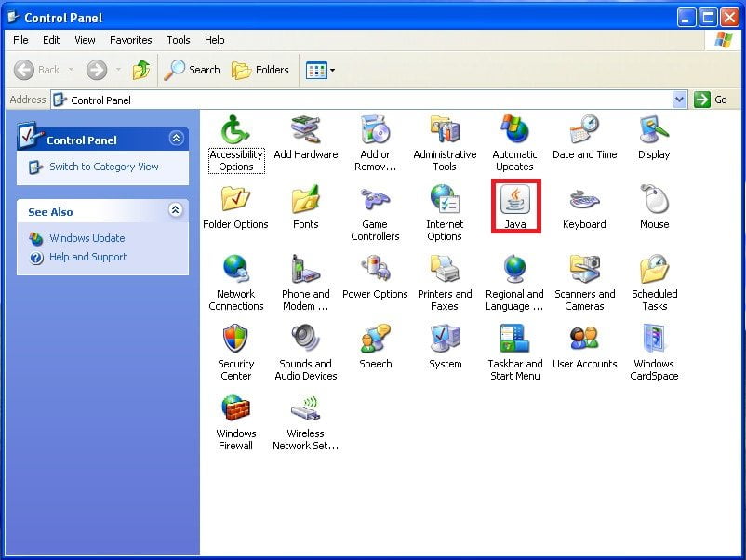Open the Help menu
Screen dimensions: 746x560
pyautogui.click(x=215, y=40)
